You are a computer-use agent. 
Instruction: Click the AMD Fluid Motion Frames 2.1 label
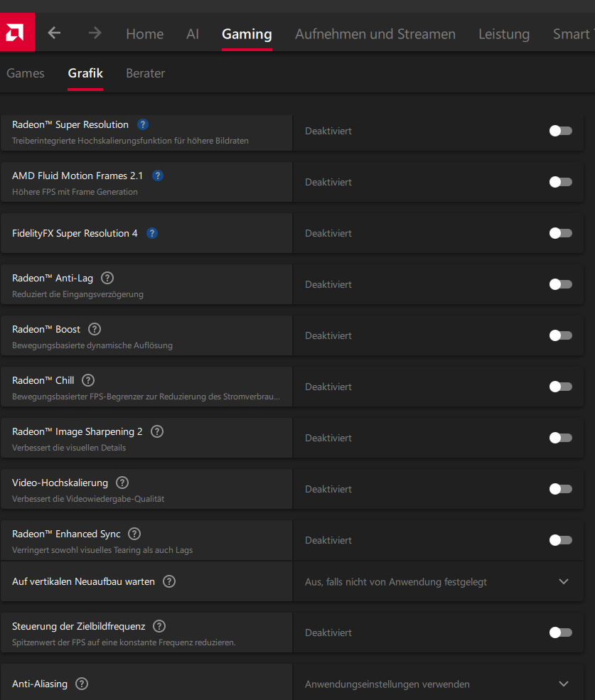(77, 176)
